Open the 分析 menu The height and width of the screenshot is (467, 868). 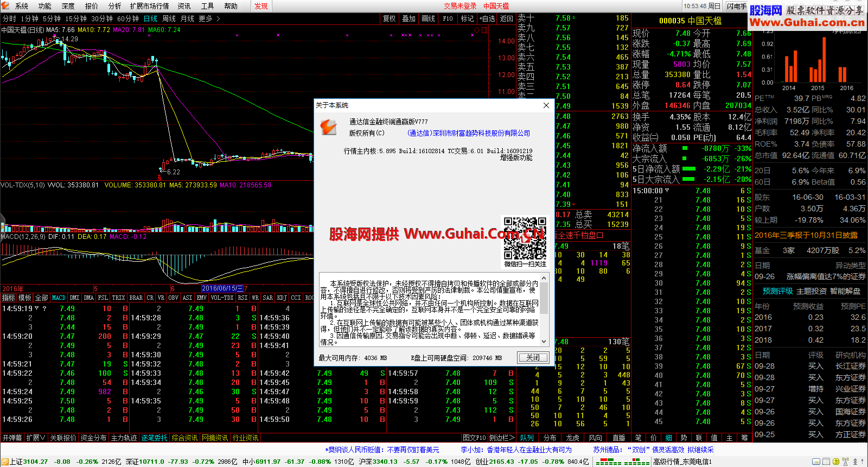[x=114, y=6]
